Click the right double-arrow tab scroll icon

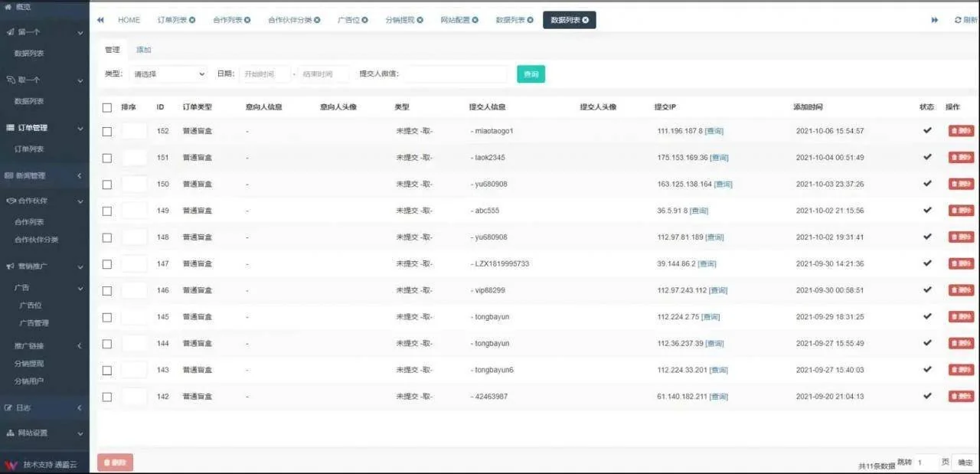935,19
